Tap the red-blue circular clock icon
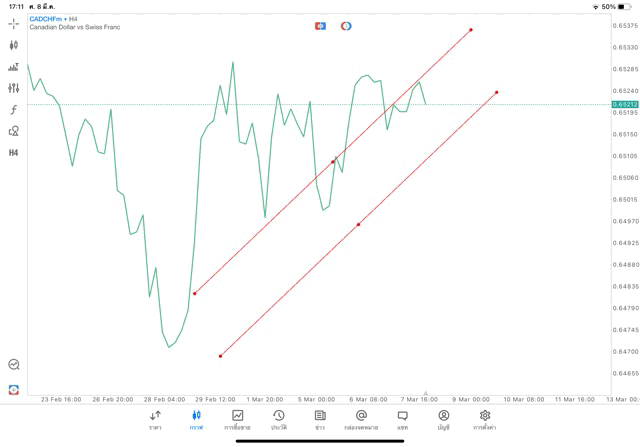The image size is (640, 447). tap(346, 26)
